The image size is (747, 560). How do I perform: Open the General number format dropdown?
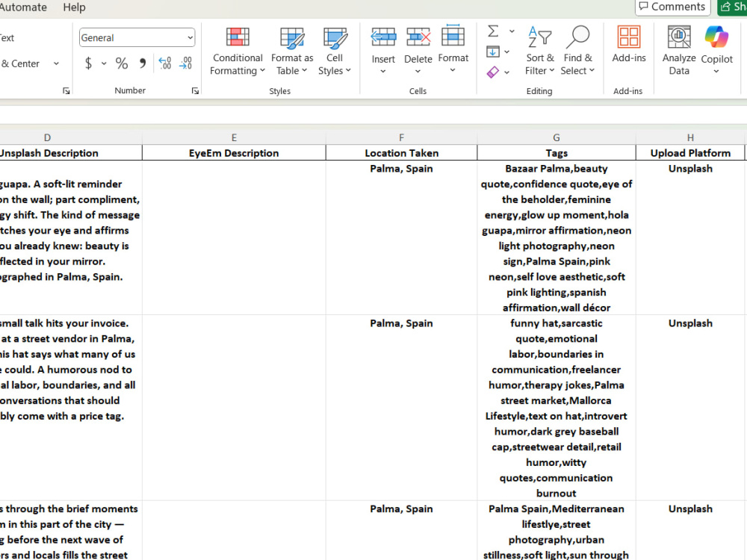pos(190,37)
